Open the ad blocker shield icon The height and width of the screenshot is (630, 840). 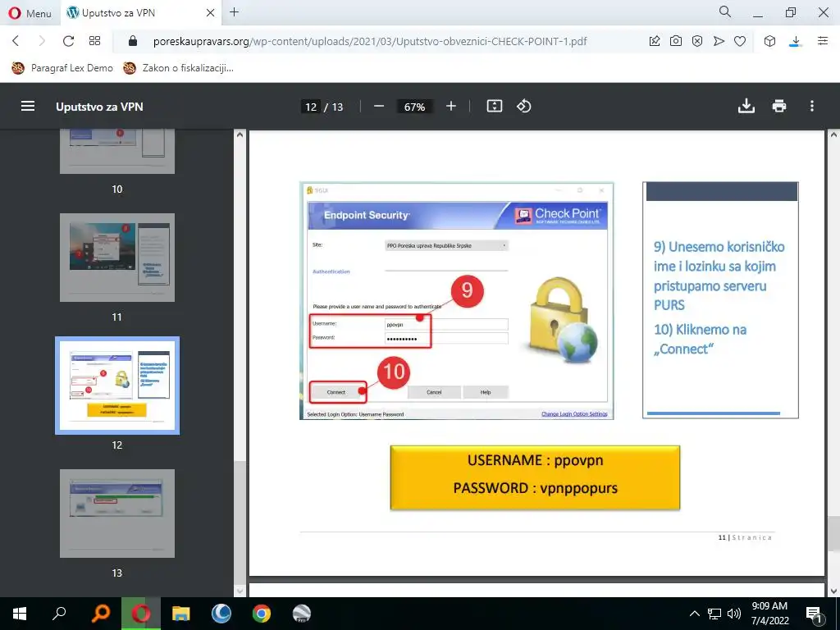pos(697,41)
